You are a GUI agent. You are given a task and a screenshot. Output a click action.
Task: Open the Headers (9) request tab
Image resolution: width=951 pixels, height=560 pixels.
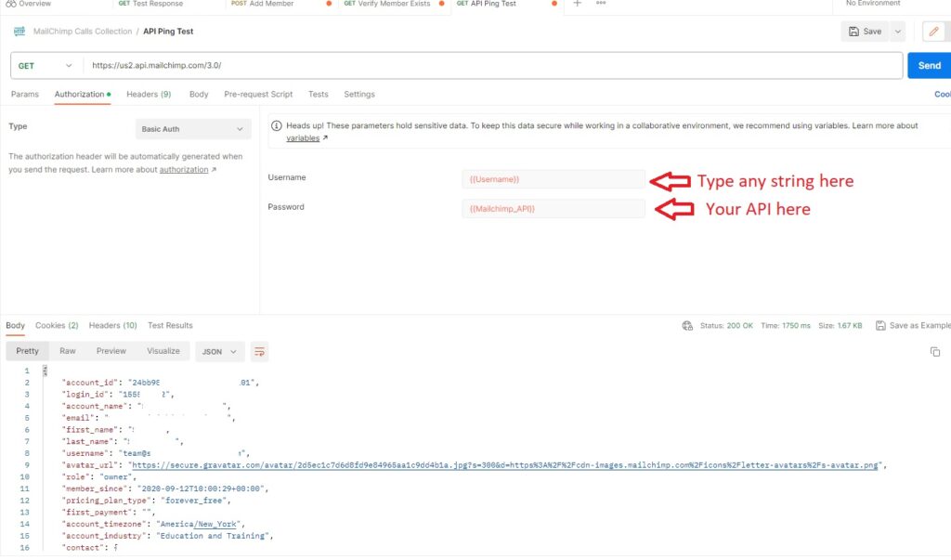click(149, 94)
